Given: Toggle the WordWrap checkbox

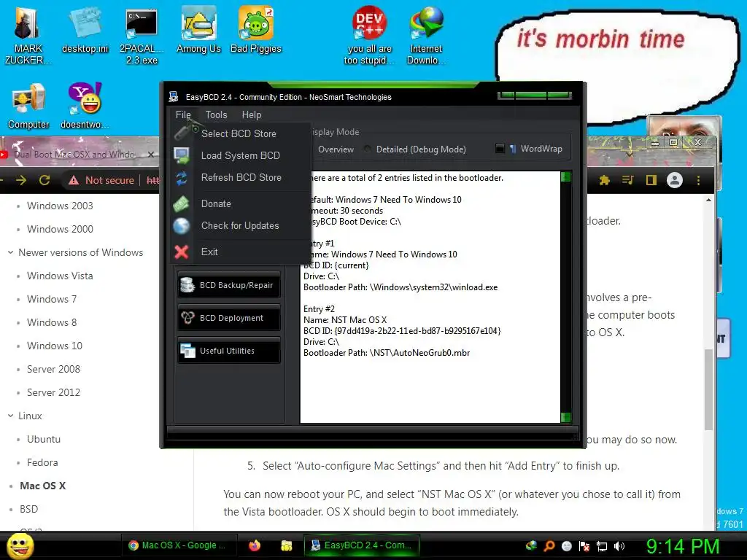Looking at the screenshot, I should click(500, 149).
